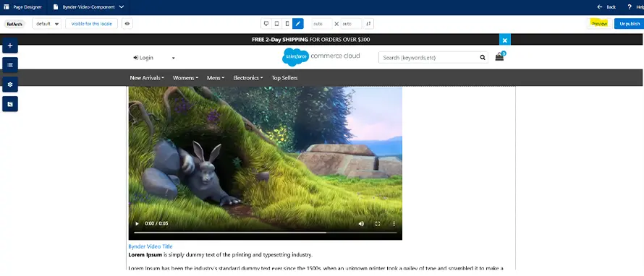Click the Page Designer grid icon
Image resolution: width=644 pixels, height=276 pixels.
[x=7, y=7]
